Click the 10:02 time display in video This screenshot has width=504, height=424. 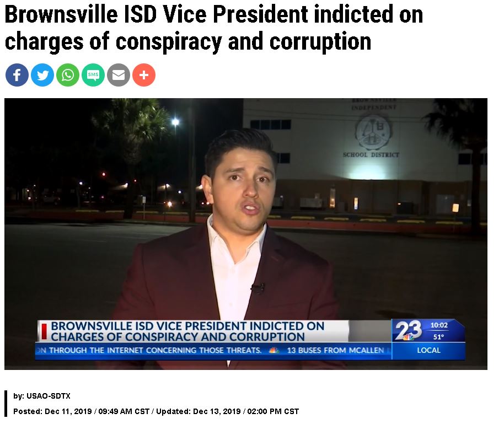[439, 325]
